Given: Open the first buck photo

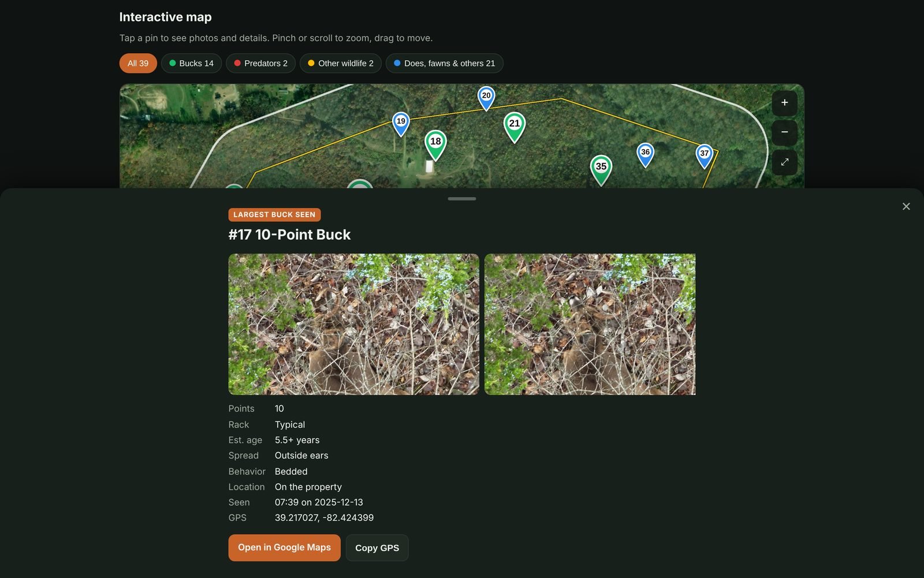Looking at the screenshot, I should 353,324.
